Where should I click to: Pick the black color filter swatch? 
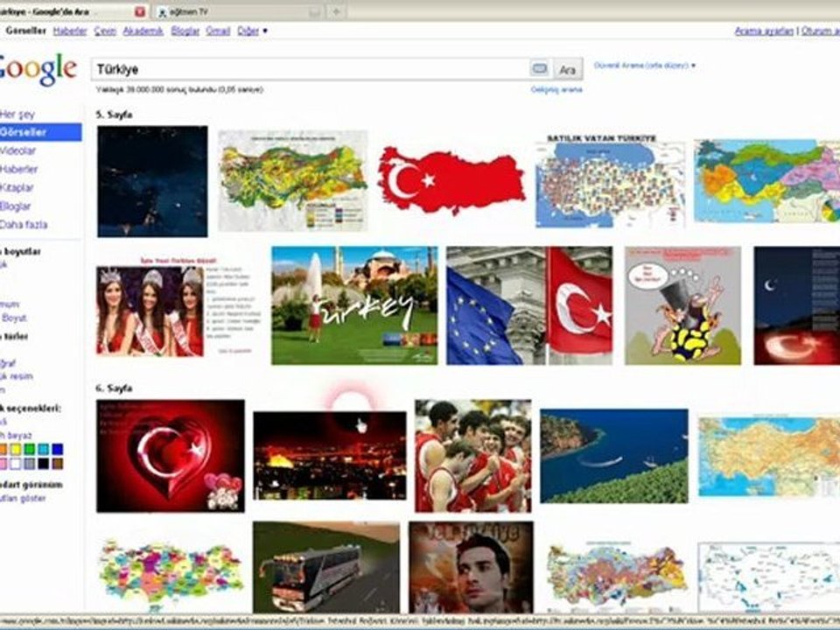[44, 464]
